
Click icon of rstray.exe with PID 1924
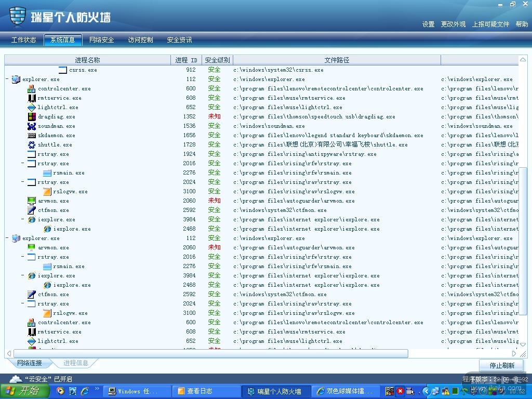(32, 154)
